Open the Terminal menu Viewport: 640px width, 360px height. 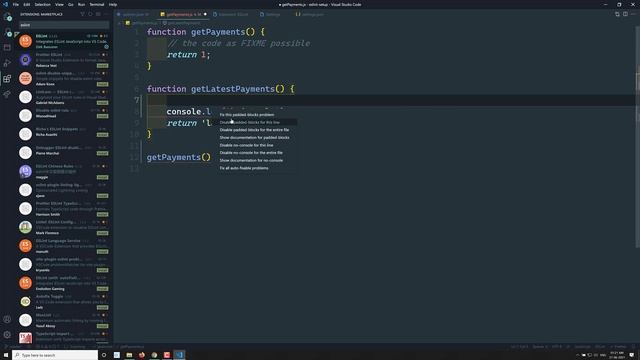(x=97, y=4)
